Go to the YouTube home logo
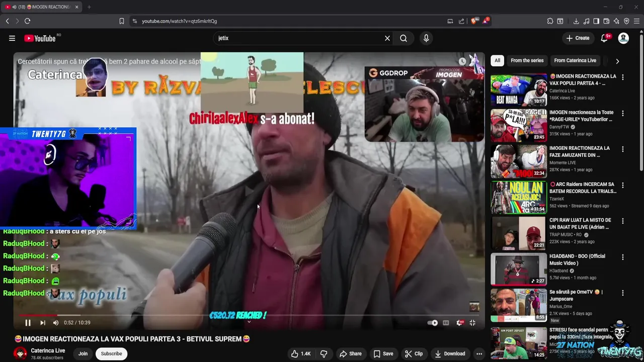The width and height of the screenshot is (644, 362). [40, 38]
